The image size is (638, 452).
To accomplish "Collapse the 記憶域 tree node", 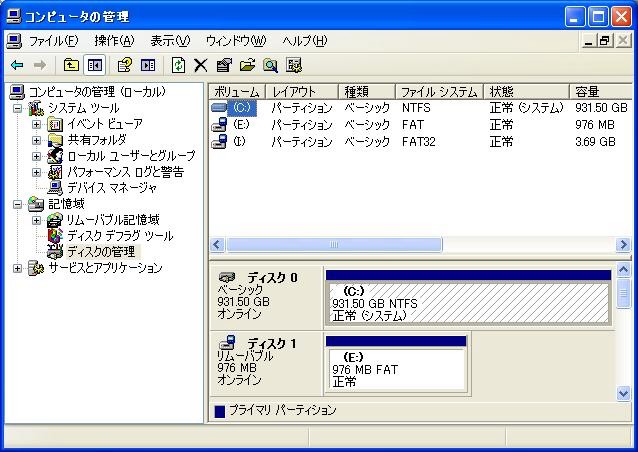I will coord(17,204).
